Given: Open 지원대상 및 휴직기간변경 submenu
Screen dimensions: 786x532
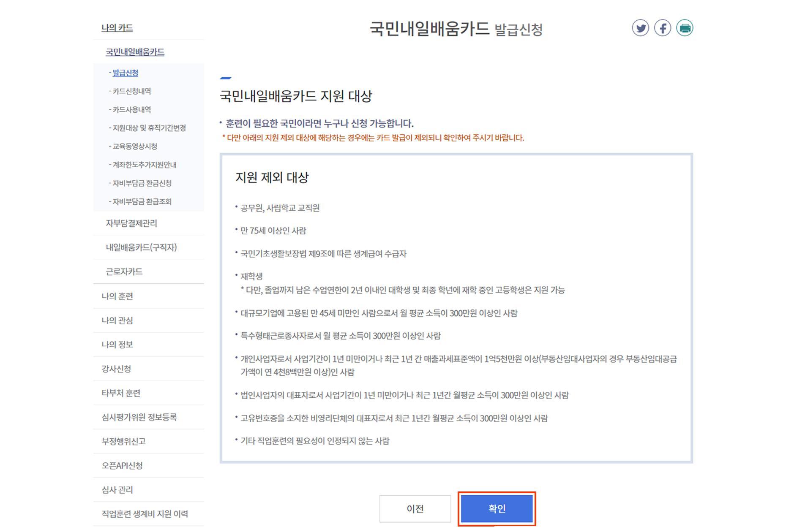Looking at the screenshot, I should tap(149, 128).
